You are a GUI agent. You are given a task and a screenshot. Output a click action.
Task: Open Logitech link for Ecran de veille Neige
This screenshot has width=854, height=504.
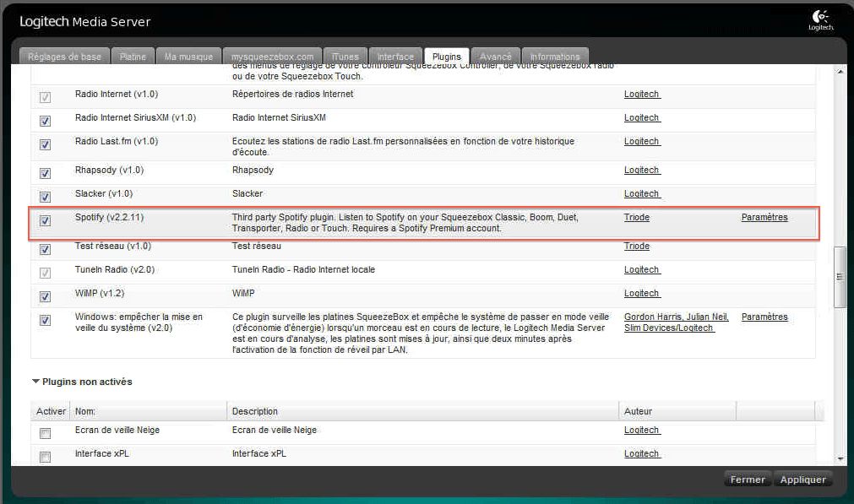coord(642,430)
